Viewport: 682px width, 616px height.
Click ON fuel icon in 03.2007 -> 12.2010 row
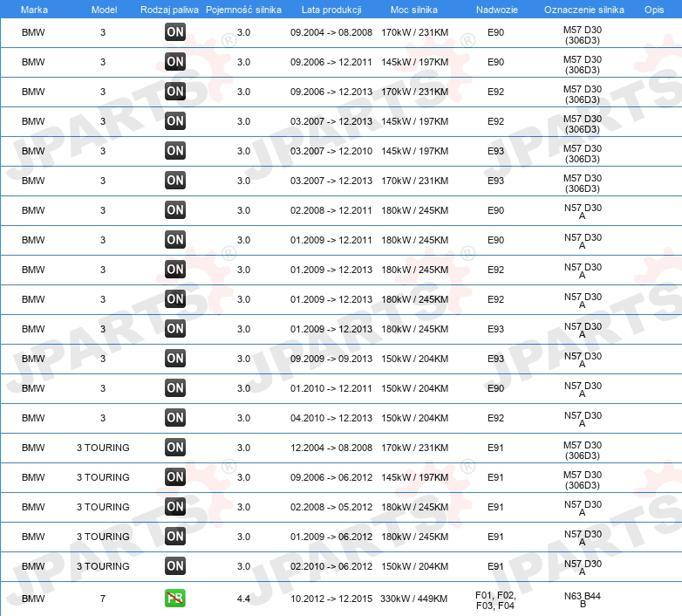tap(175, 151)
